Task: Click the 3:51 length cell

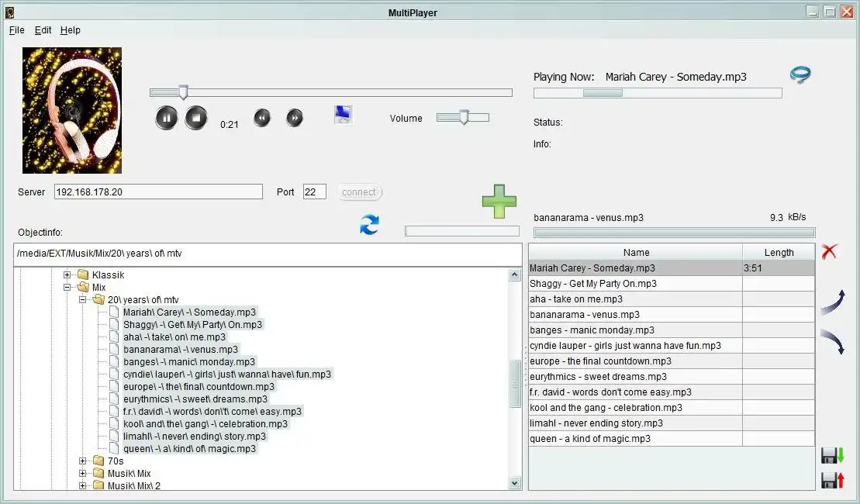Action: [779, 268]
